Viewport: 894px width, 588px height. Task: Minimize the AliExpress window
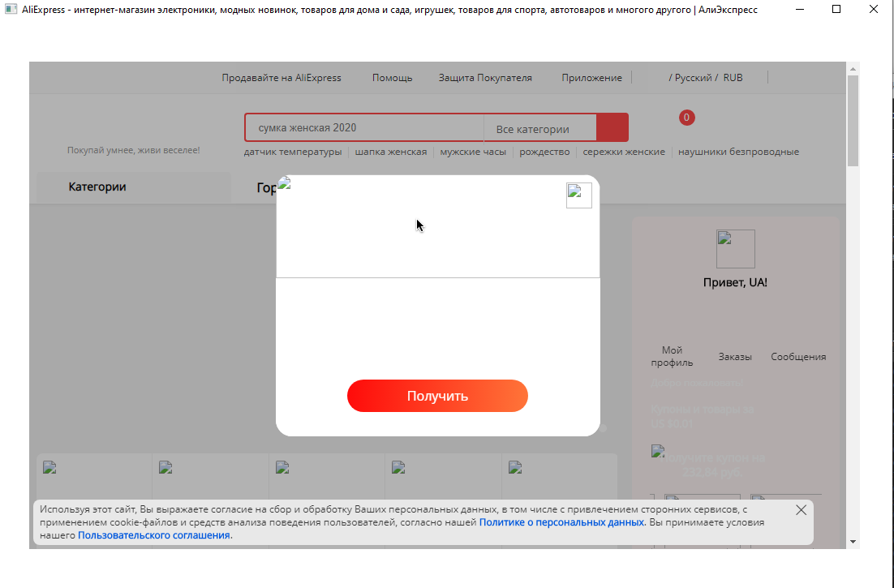click(x=800, y=9)
